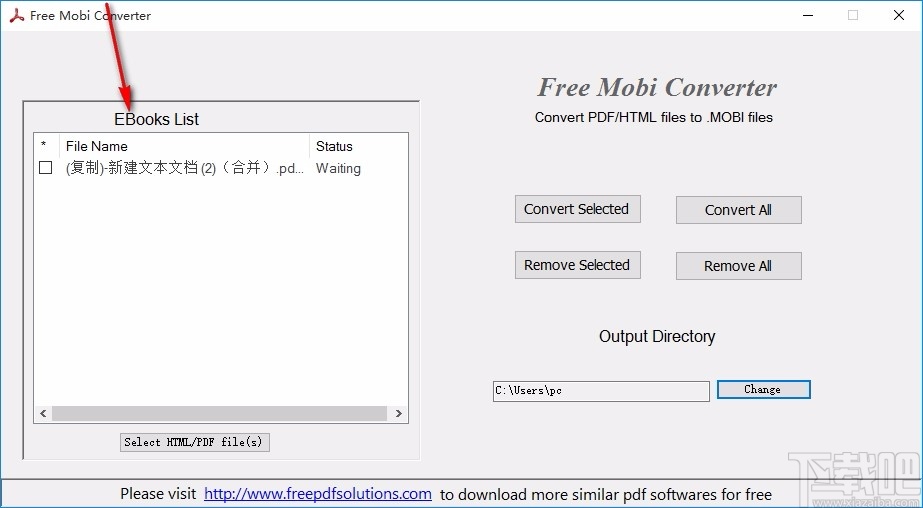
Task: Click the Remove All button
Action: pos(738,265)
